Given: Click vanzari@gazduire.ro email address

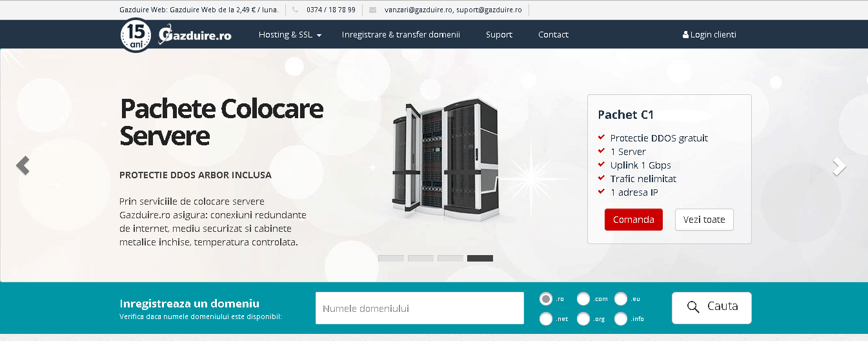Looking at the screenshot, I should (x=418, y=10).
